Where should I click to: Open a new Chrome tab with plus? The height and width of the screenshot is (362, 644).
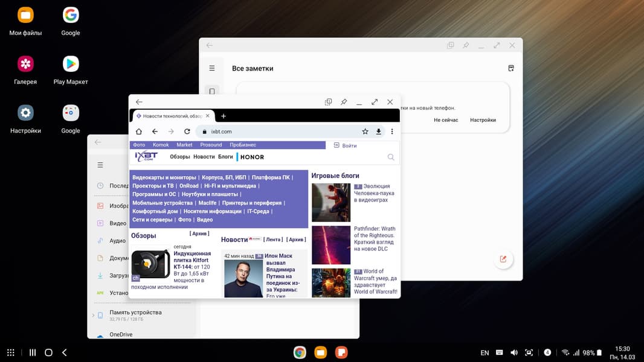[x=223, y=116]
